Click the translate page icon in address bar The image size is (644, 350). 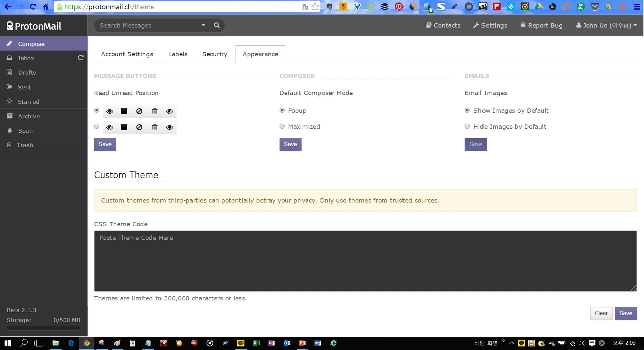coord(305,7)
